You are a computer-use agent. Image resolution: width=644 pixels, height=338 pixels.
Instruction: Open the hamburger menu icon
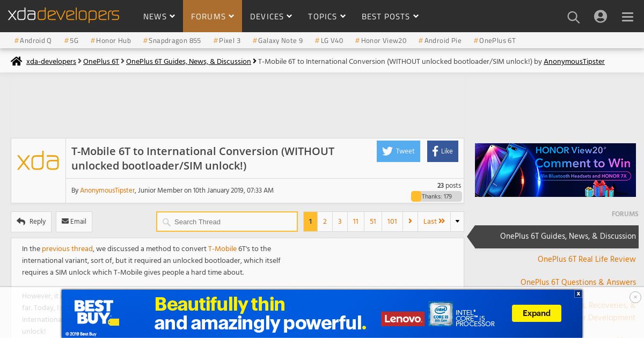pyautogui.click(x=628, y=17)
